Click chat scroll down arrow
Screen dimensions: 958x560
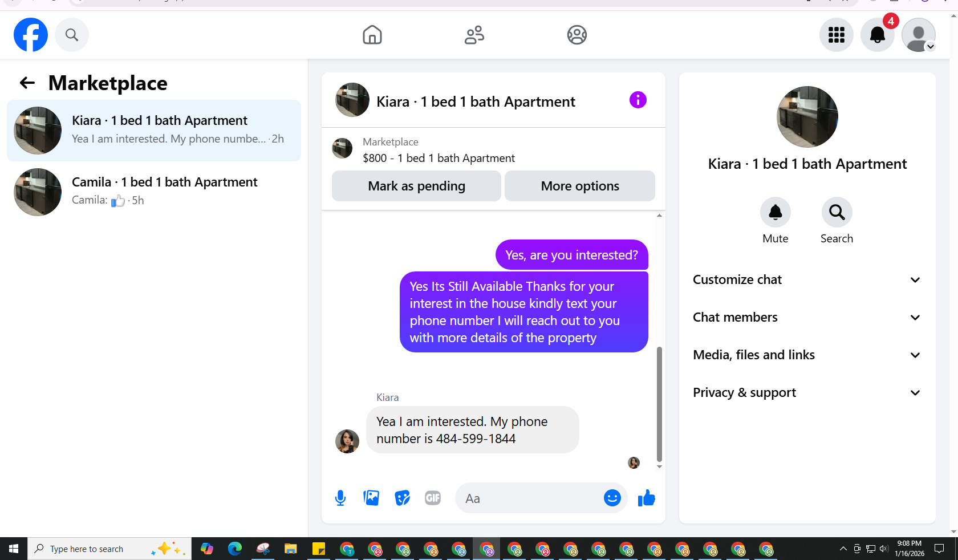point(659,466)
